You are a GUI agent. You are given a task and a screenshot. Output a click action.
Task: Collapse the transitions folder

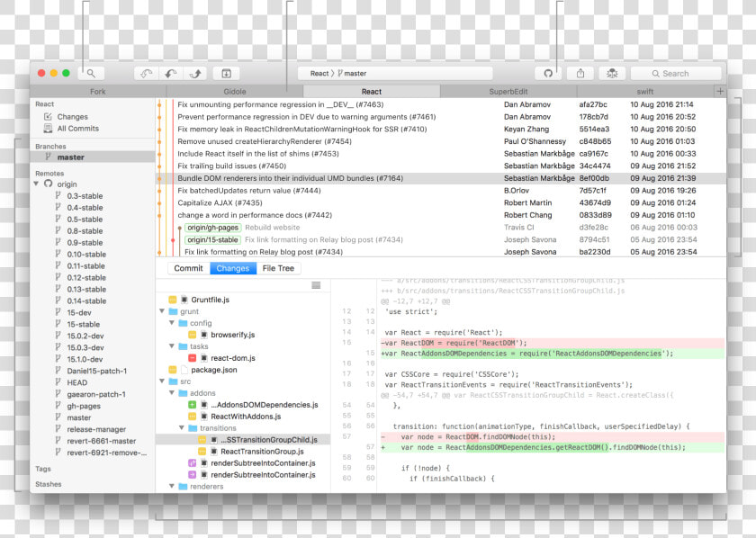(182, 428)
